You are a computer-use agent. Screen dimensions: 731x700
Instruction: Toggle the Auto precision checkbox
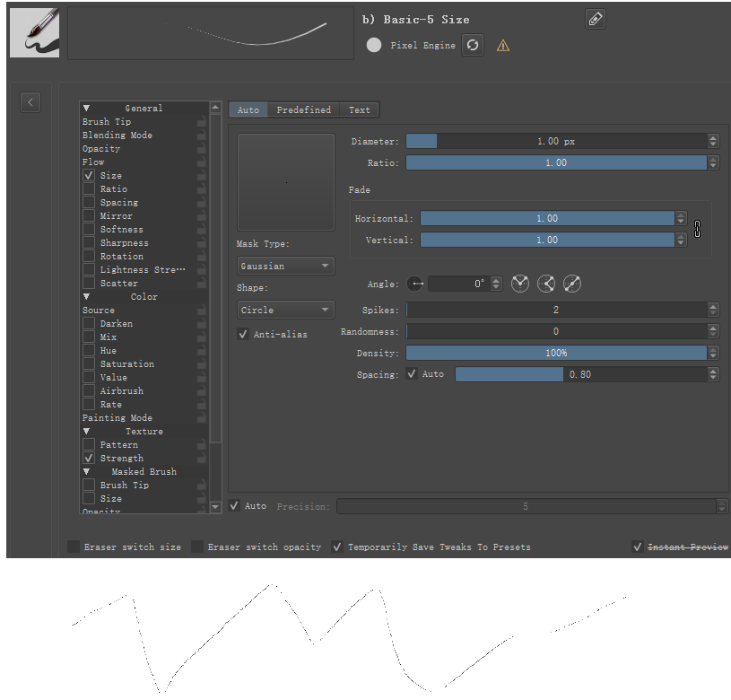point(234,506)
